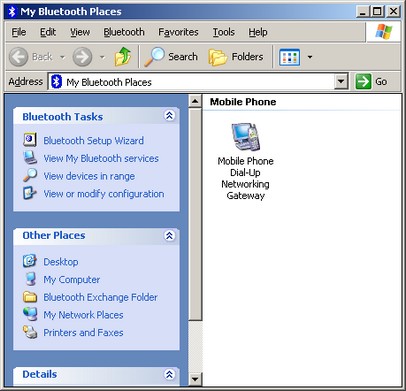Screen dimensions: 406x391
Task: Click the sidebar scrollbar thumb
Action: point(195,214)
